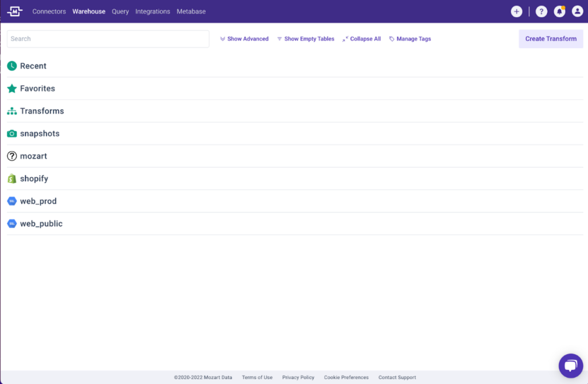Viewport: 588px width, 384px height.
Task: Open the Integrations menu item
Action: click(153, 11)
